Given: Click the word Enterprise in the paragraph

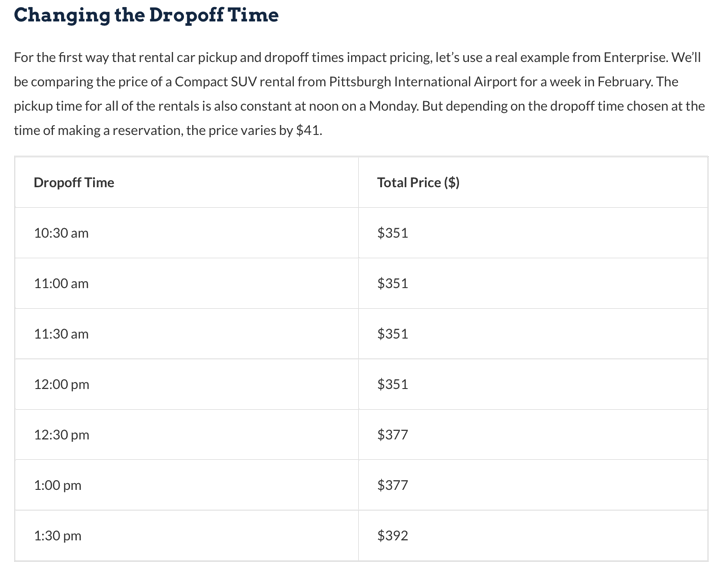Looking at the screenshot, I should pos(636,57).
